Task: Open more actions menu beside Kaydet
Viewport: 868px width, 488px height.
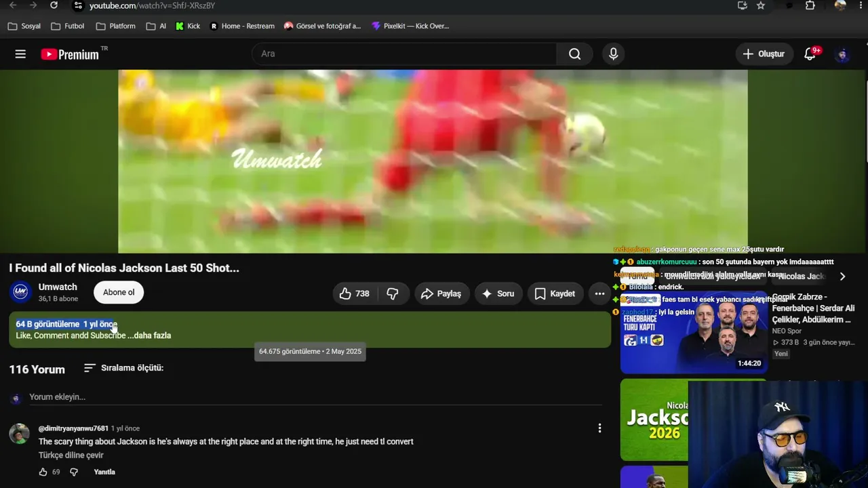Action: [x=599, y=293]
